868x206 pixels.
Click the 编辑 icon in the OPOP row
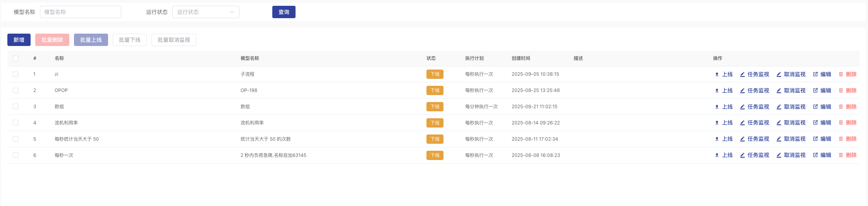(x=815, y=90)
